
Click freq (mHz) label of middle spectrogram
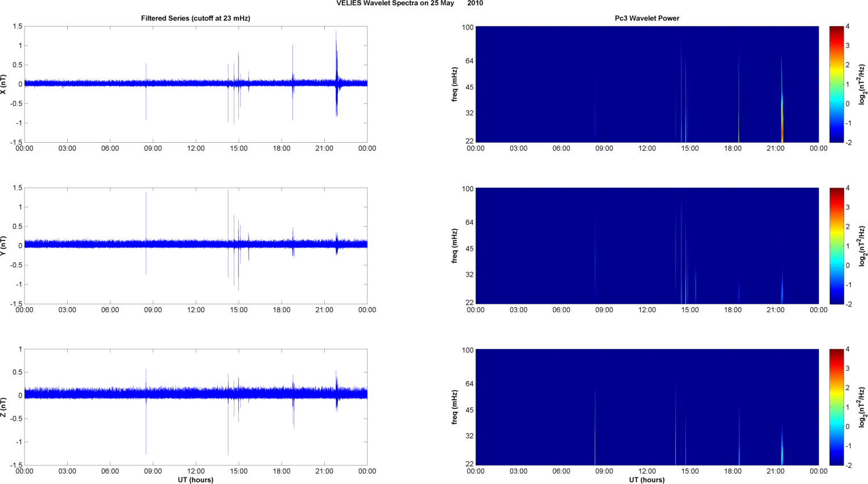[455, 246]
